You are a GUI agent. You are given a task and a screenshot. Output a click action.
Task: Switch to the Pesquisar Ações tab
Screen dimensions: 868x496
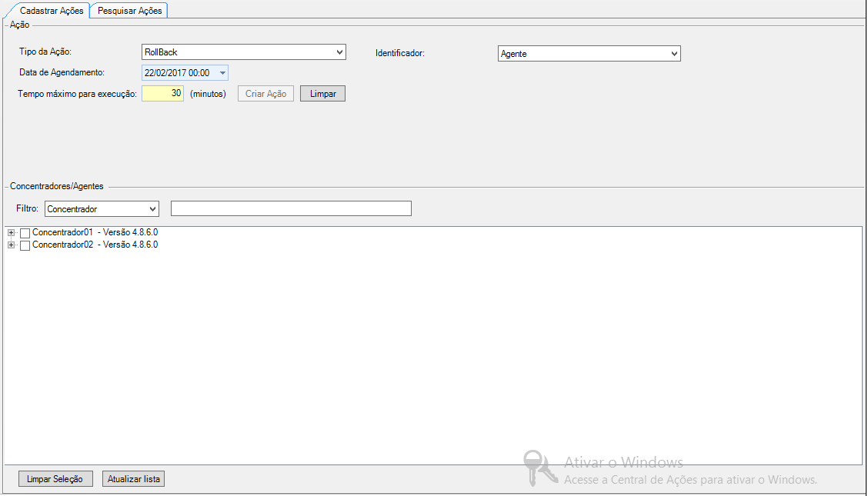point(129,11)
